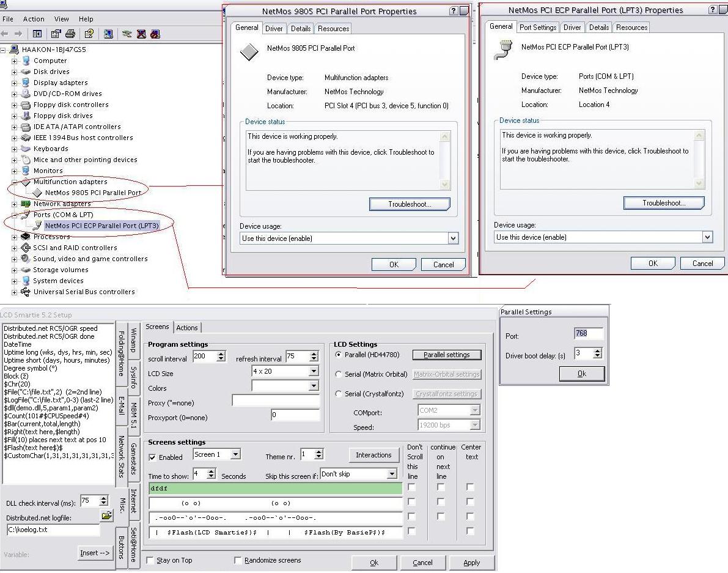Viewport: 728px width, 573px height.
Task: Click Scan for hardware changes icon
Action: [x=108, y=34]
